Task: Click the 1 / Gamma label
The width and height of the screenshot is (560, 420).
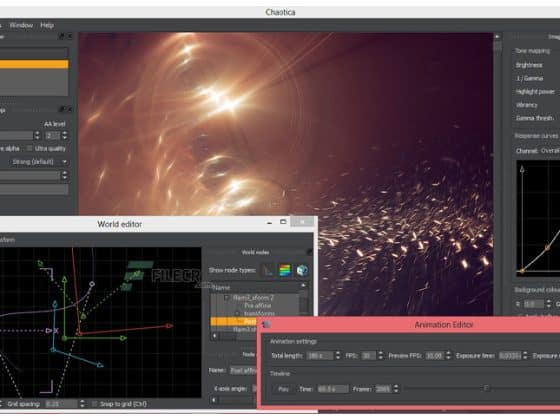Action: point(529,78)
